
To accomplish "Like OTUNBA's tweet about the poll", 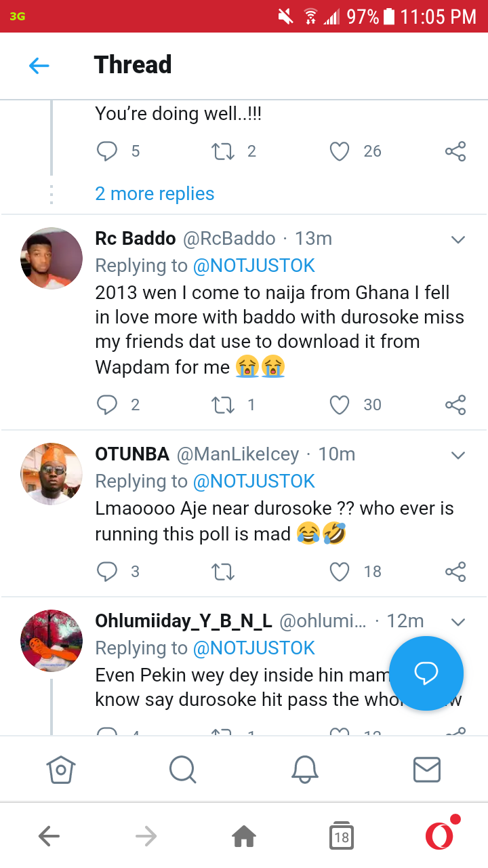I will point(339,572).
